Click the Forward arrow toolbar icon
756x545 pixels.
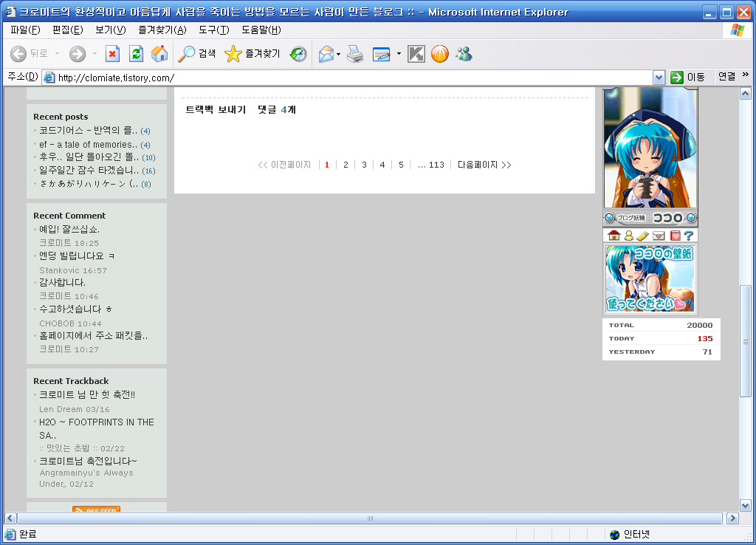click(x=77, y=53)
